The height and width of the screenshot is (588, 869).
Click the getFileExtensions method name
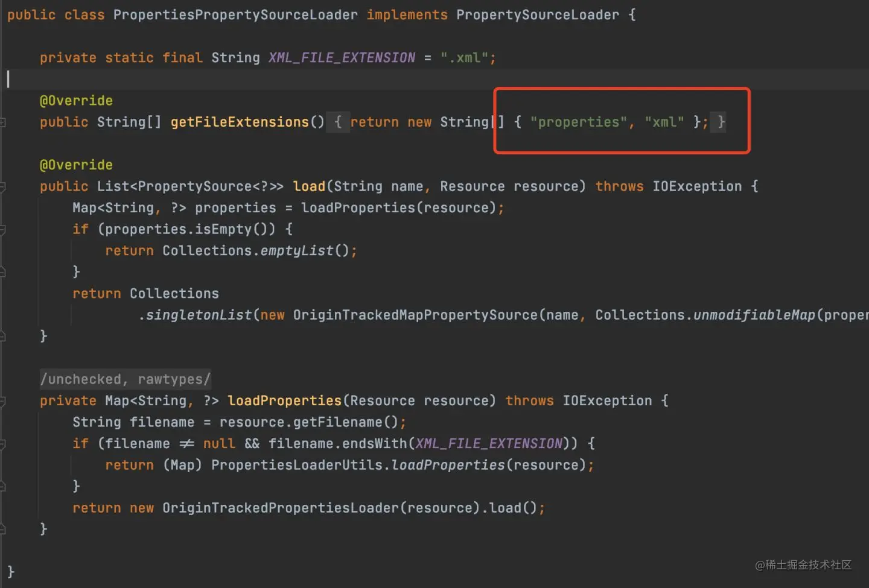tap(240, 122)
